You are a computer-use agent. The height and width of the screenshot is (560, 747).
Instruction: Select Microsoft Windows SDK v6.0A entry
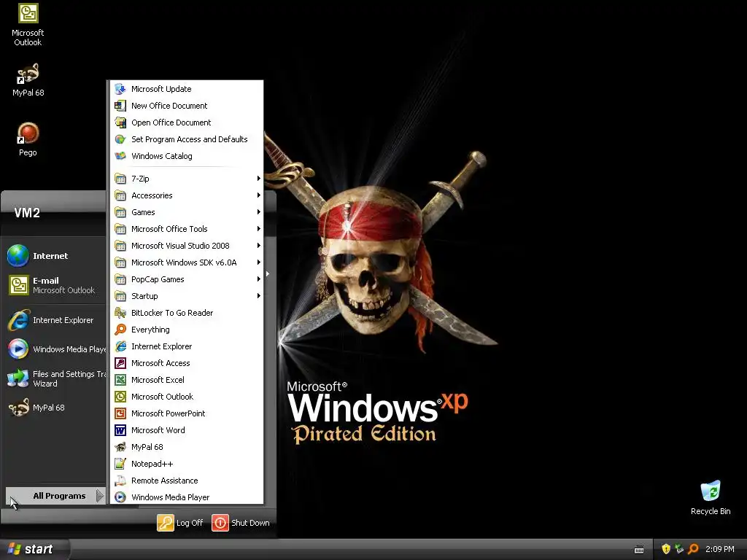[x=187, y=262]
